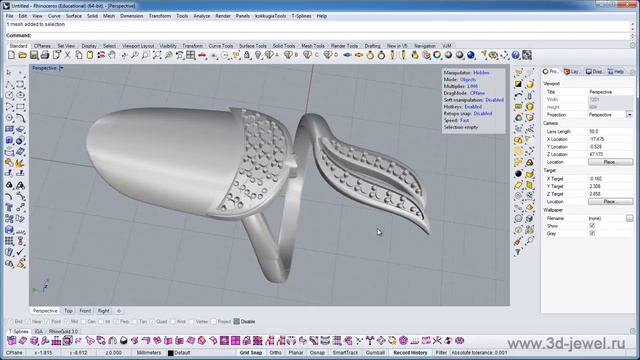
Task: Click the Soft manipulation Disabled value
Action: point(494,100)
